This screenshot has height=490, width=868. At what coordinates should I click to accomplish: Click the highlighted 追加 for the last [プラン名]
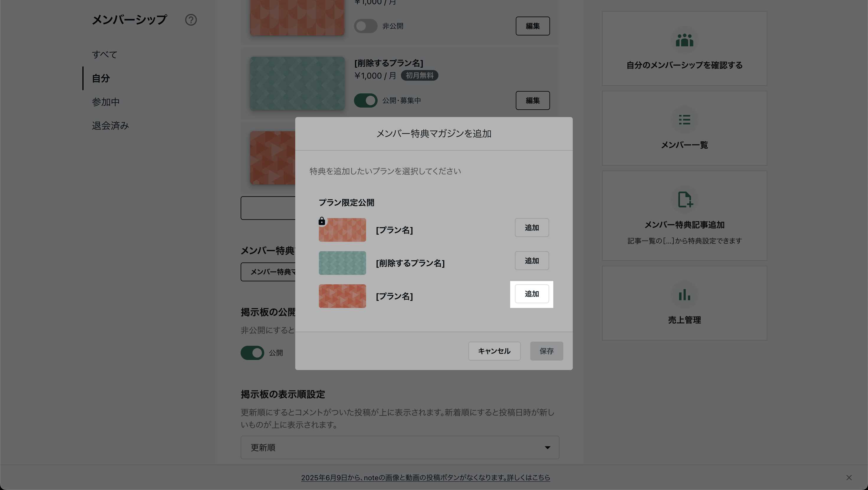(532, 294)
